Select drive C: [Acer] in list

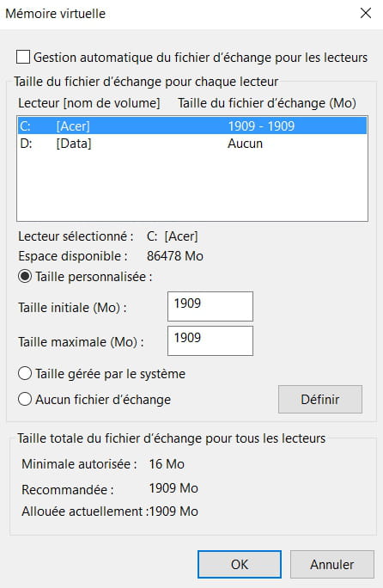point(192,126)
